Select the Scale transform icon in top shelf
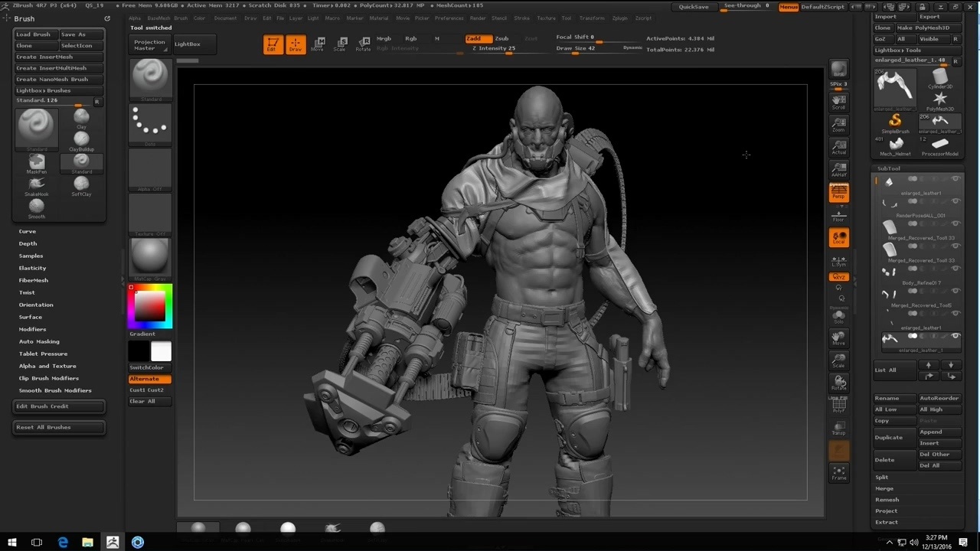Viewport: 980px width, 551px height. pyautogui.click(x=340, y=44)
